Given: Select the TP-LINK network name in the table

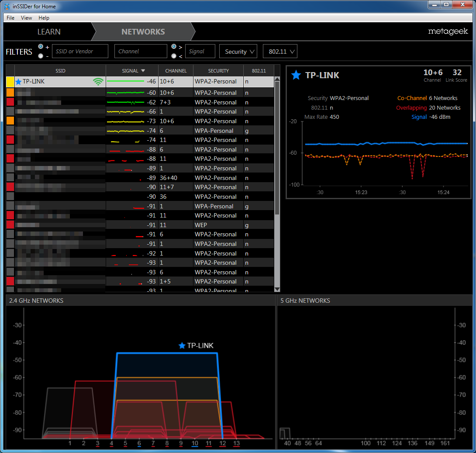Looking at the screenshot, I should pyautogui.click(x=34, y=81).
